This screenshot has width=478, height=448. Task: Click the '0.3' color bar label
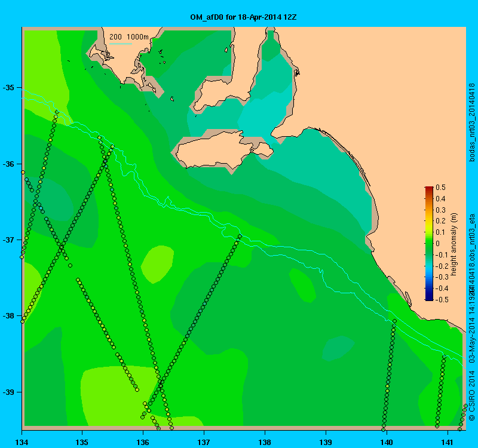click(x=440, y=210)
